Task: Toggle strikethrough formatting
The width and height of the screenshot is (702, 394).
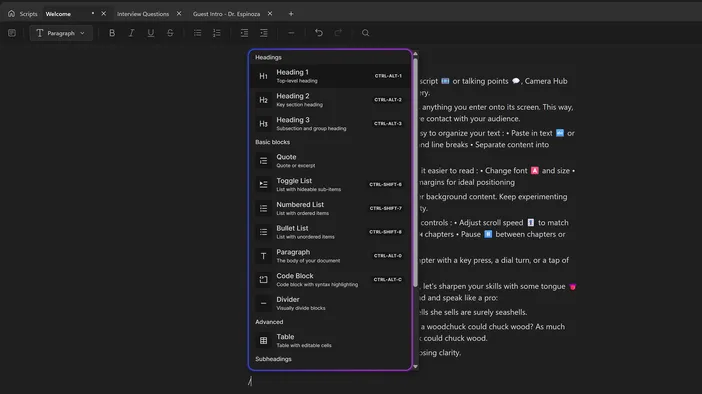Action: [170, 33]
